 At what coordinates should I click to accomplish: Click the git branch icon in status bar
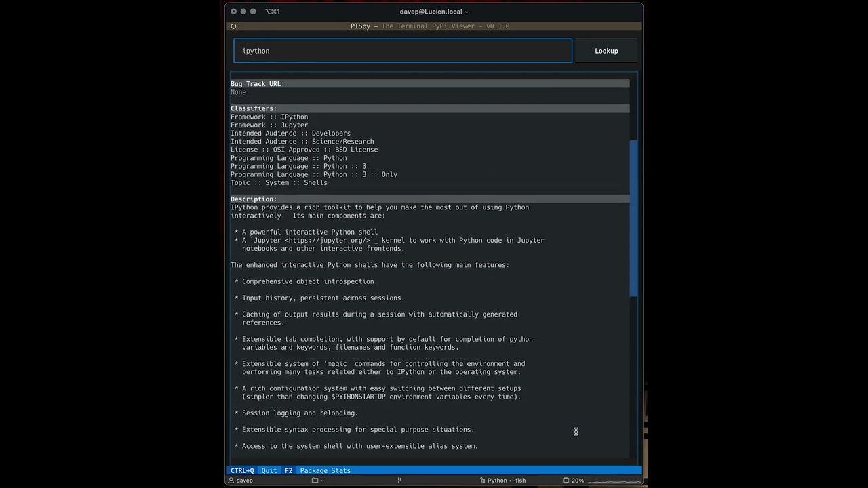[399, 481]
